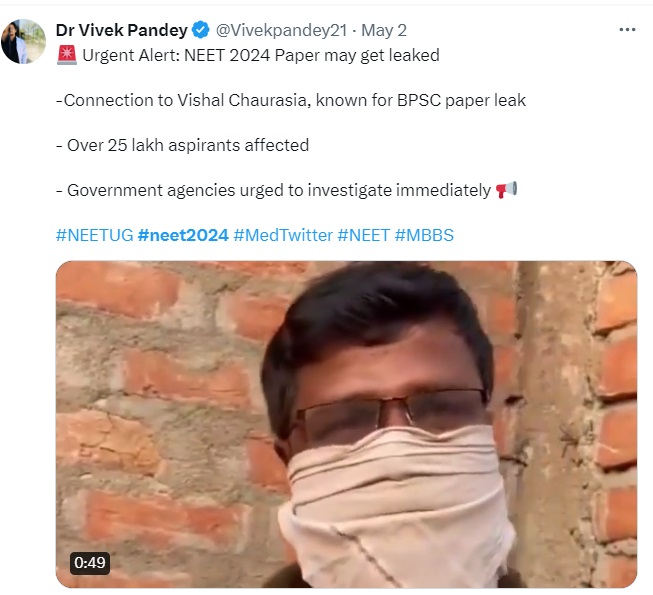The height and width of the screenshot is (595, 653).
Task: Click the man's glasses in the video
Action: [395, 411]
